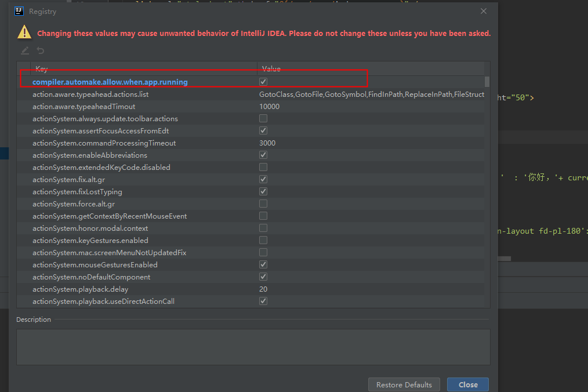Screen dimensions: 588x392
Task: Check actionSystem.keyGestures.enabled box
Action: point(263,240)
